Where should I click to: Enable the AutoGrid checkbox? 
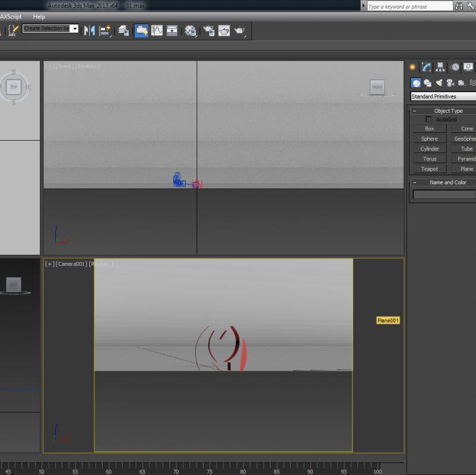click(429, 119)
